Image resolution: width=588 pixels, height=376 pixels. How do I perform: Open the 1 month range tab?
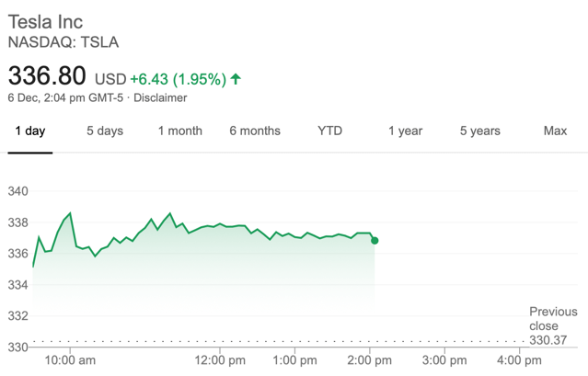[179, 131]
